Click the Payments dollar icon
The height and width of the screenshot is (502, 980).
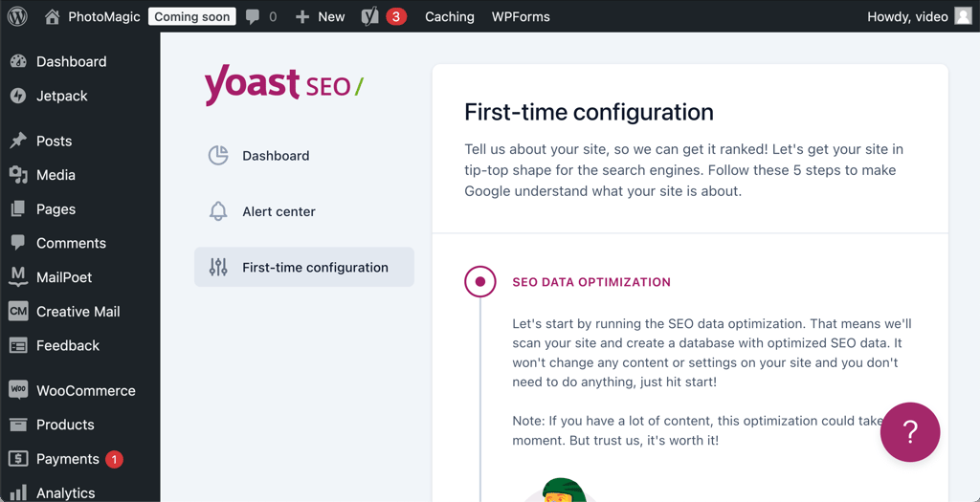18,459
